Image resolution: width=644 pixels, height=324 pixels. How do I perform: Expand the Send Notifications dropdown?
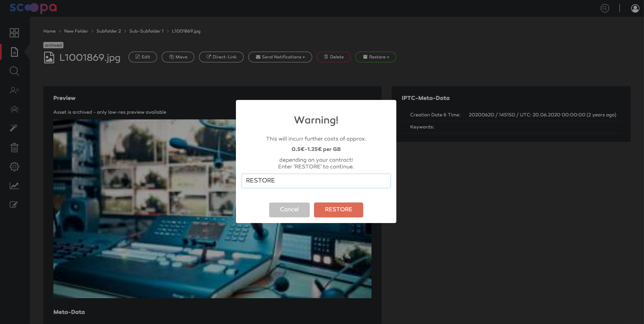tap(280, 57)
